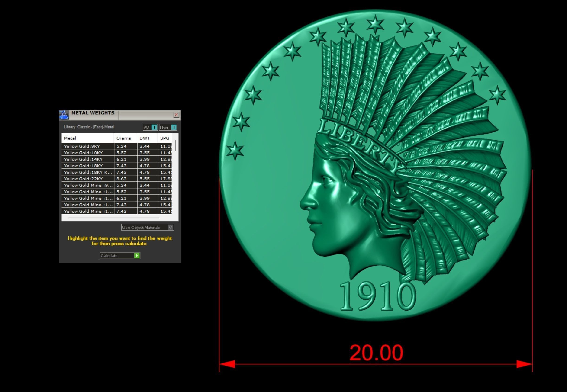Click the DWT column header
The width and height of the screenshot is (567, 392).
point(147,138)
